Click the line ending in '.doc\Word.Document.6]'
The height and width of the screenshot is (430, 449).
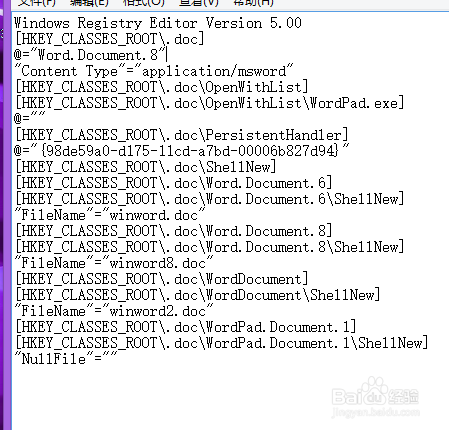pos(174,183)
